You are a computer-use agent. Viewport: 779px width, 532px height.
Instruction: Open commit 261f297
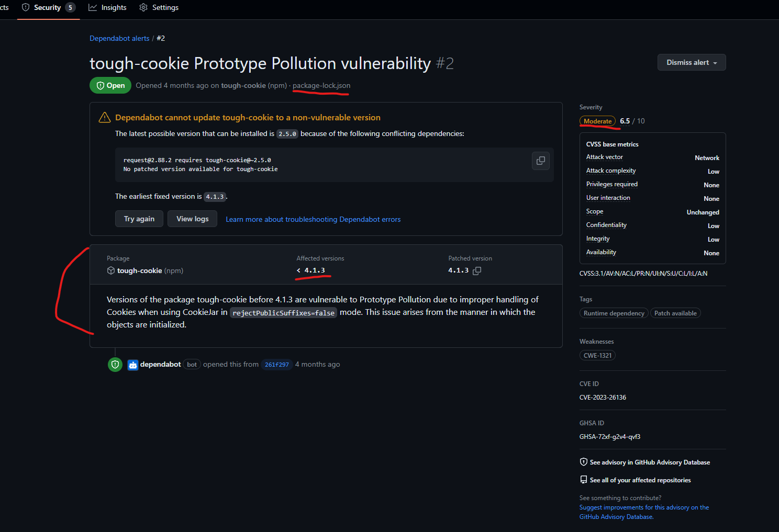click(277, 365)
